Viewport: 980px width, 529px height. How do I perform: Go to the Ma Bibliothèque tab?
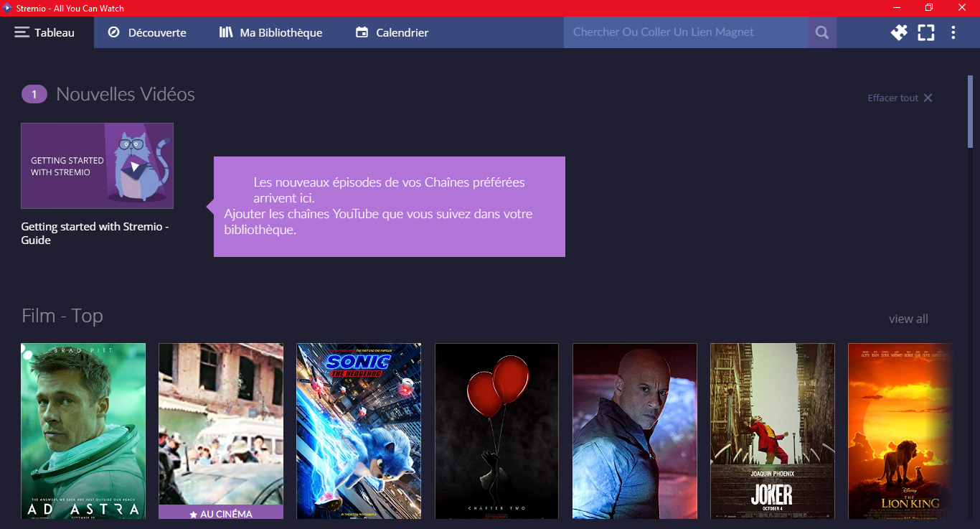[270, 32]
